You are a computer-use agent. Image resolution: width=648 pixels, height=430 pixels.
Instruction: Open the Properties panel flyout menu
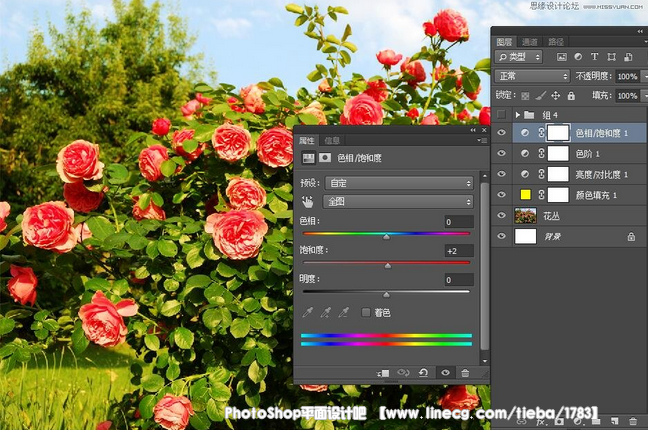coord(482,141)
